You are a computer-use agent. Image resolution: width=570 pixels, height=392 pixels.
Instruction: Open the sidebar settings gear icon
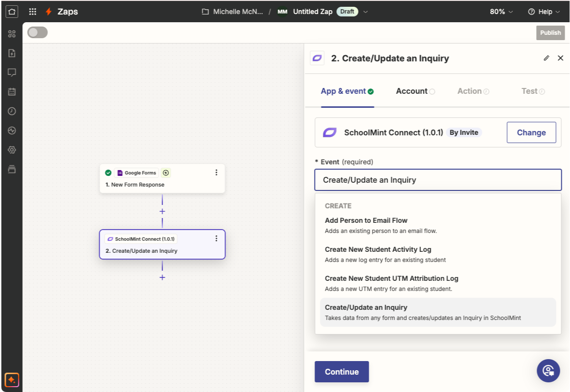[x=12, y=150]
